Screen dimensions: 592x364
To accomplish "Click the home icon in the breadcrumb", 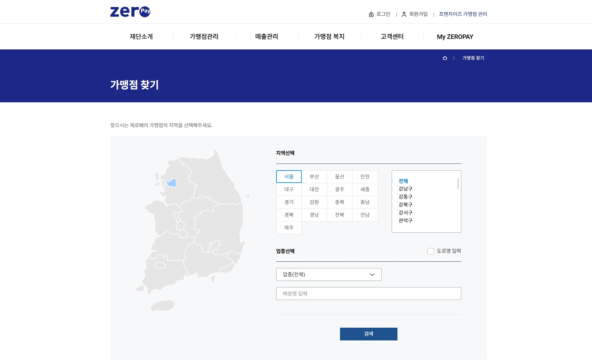I will 444,58.
